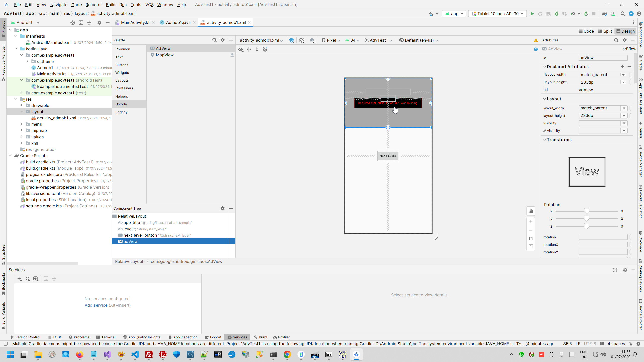Click the Run app play icon

(532, 14)
